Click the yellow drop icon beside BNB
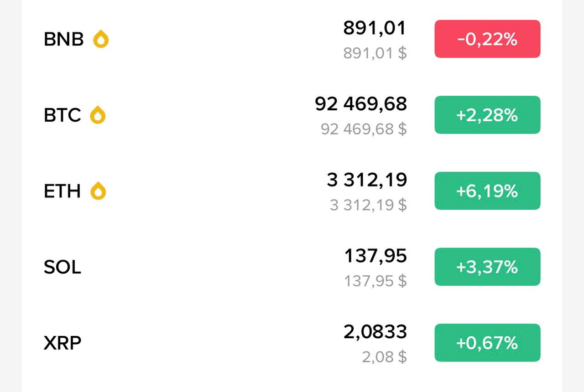Image resolution: width=584 pixels, height=392 pixels. click(101, 39)
